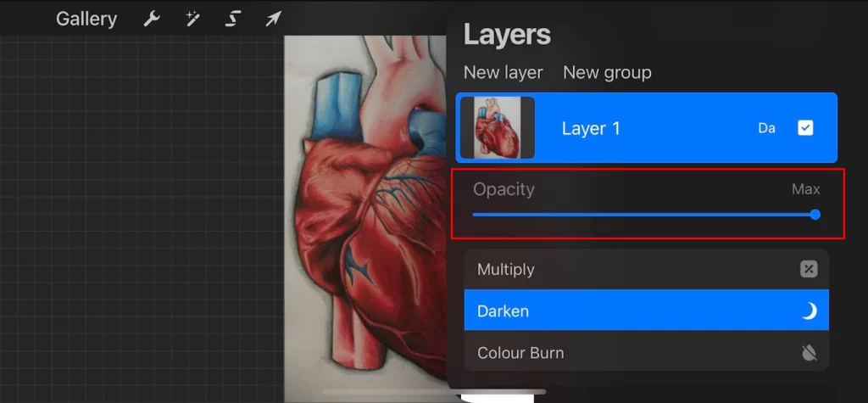Click the Opacity label
This screenshot has height=403, width=868.
[504, 189]
